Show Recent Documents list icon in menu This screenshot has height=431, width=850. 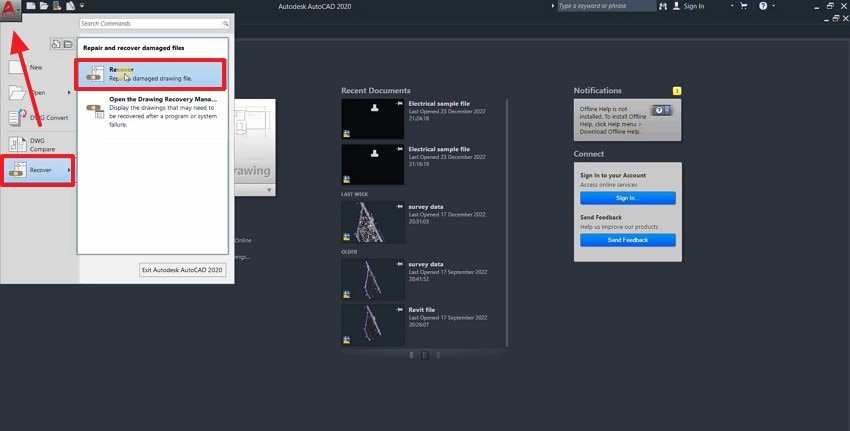pos(56,44)
